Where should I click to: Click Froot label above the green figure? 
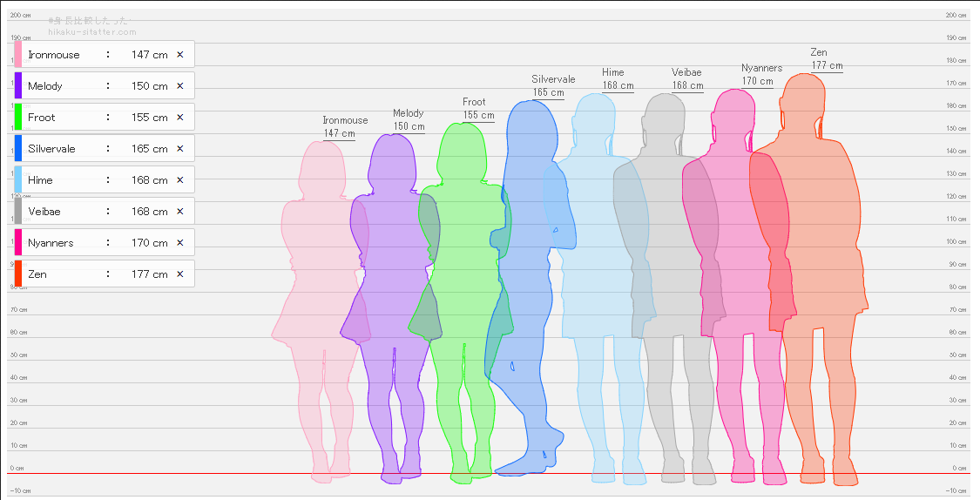pos(474,102)
